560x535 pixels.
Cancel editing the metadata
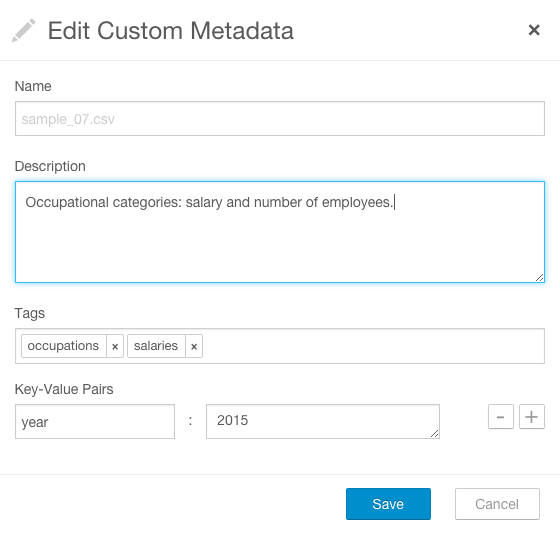[497, 504]
